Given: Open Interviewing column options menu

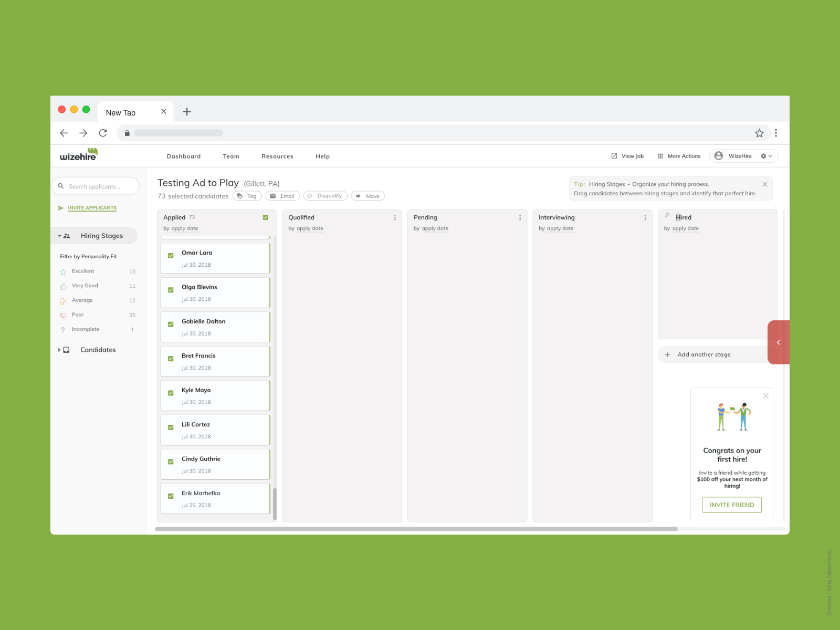Looking at the screenshot, I should coord(645,217).
